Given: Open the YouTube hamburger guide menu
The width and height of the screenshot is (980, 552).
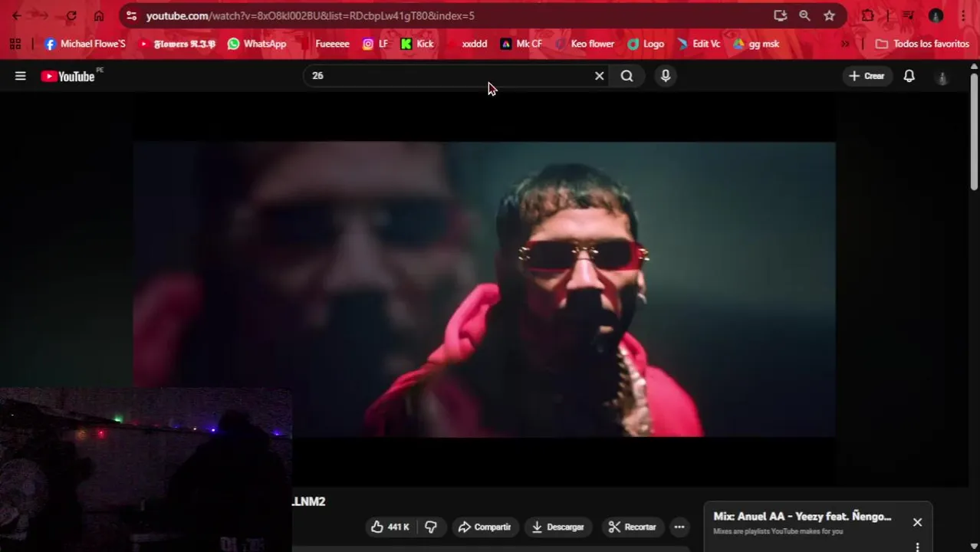Looking at the screenshot, I should click(x=21, y=76).
